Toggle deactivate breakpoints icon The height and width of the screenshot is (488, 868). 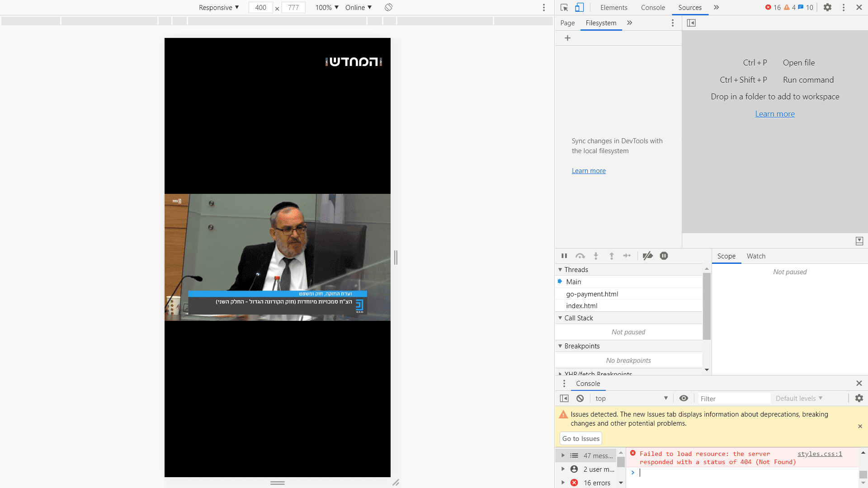click(x=647, y=256)
